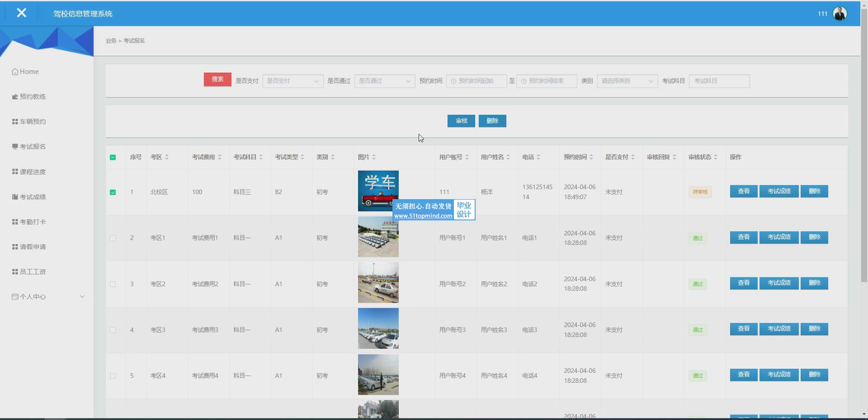This screenshot has width=868, height=420.
Task: Uncheck the row 1 checkbox
Action: click(x=113, y=192)
